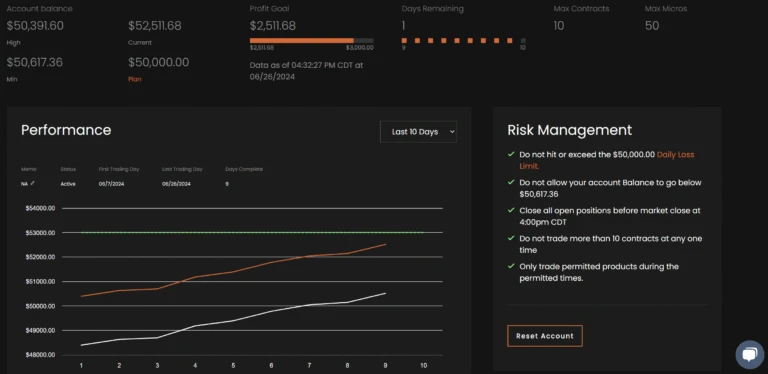Click the checkmark beside permitted products rule

[511, 266]
